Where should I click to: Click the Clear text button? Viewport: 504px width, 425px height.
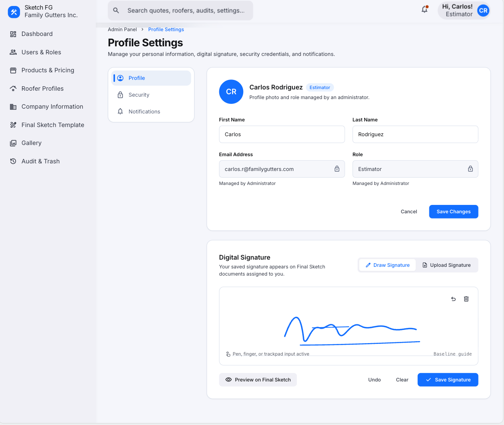(x=402, y=380)
